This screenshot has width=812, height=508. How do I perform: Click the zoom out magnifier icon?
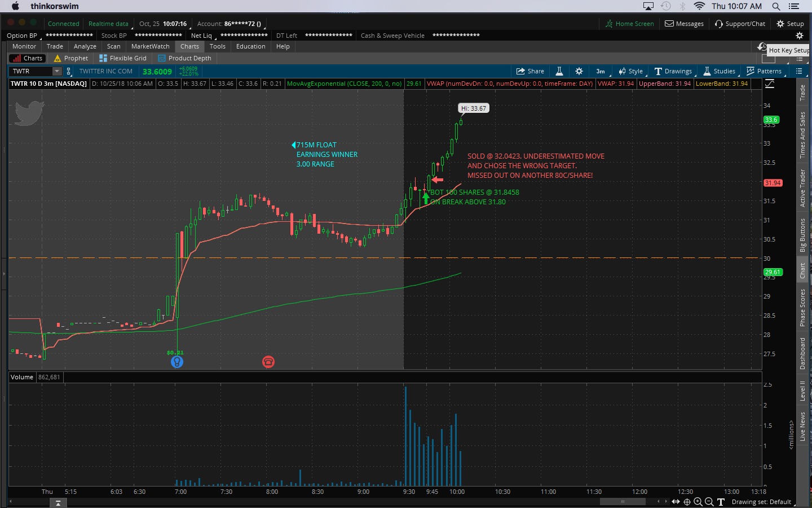[709, 502]
